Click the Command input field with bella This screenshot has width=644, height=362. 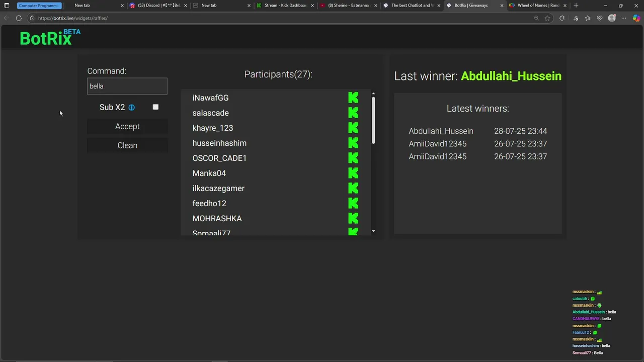point(127,86)
